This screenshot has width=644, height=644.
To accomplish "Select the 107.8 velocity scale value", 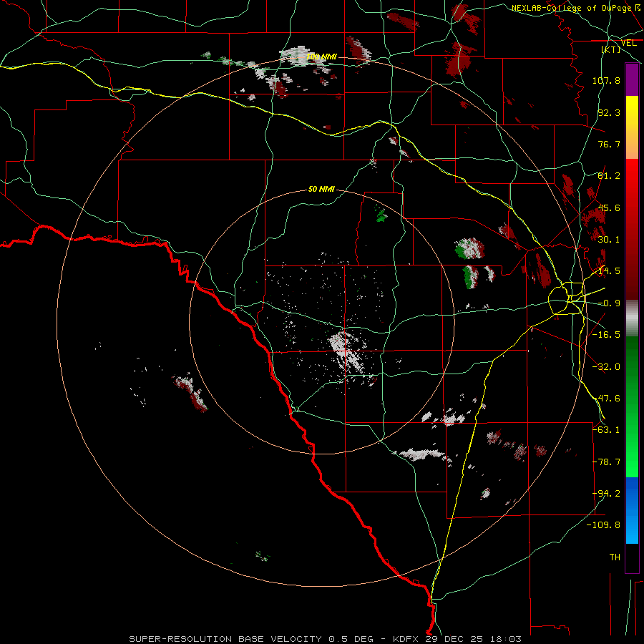I will tap(606, 80).
